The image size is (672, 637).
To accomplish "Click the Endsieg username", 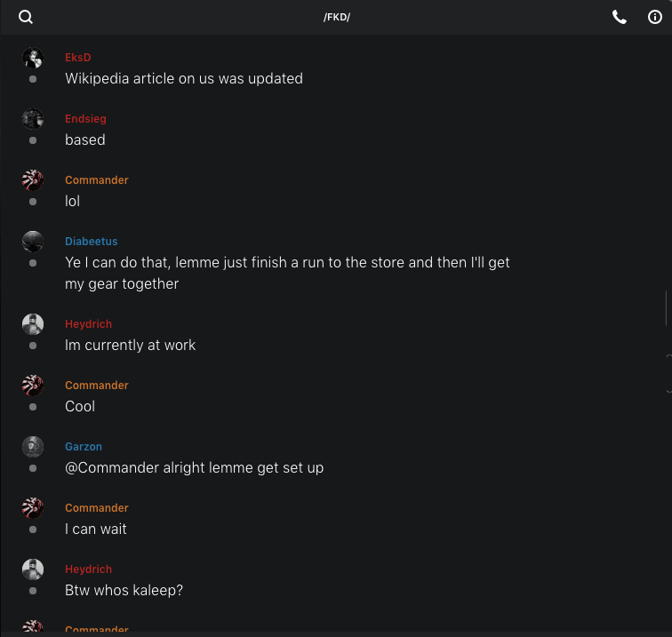I will 85,119.
